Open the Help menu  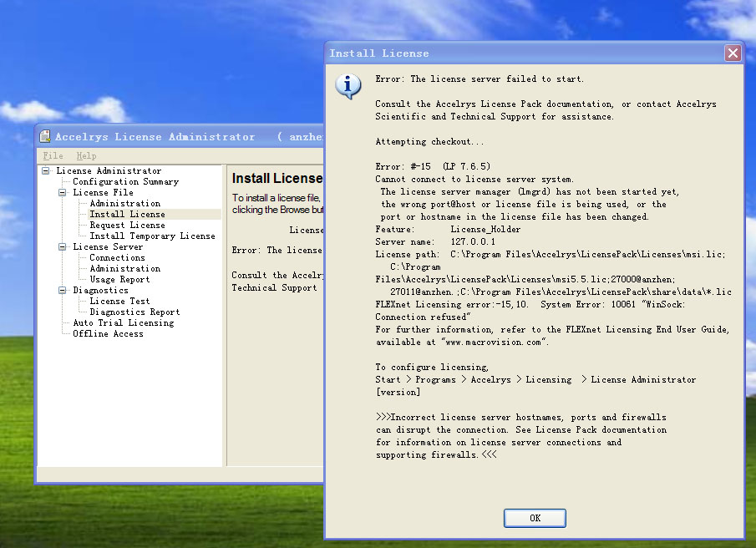pos(86,155)
